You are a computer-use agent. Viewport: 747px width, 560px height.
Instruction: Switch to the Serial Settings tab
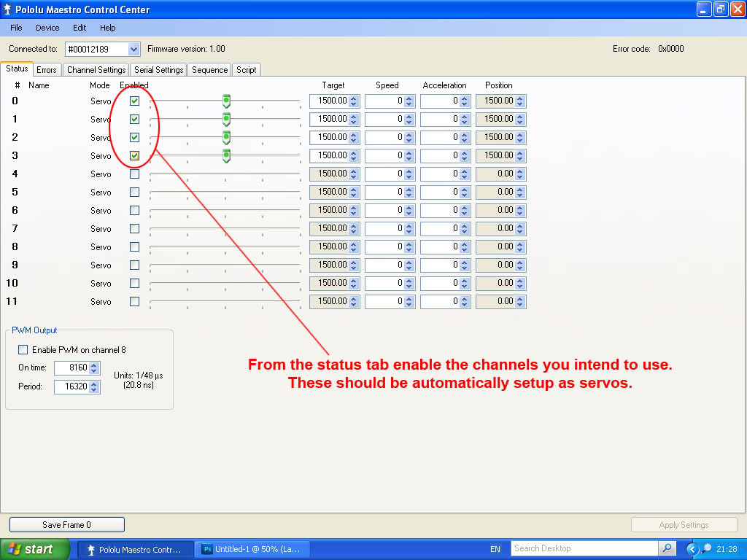[158, 70]
